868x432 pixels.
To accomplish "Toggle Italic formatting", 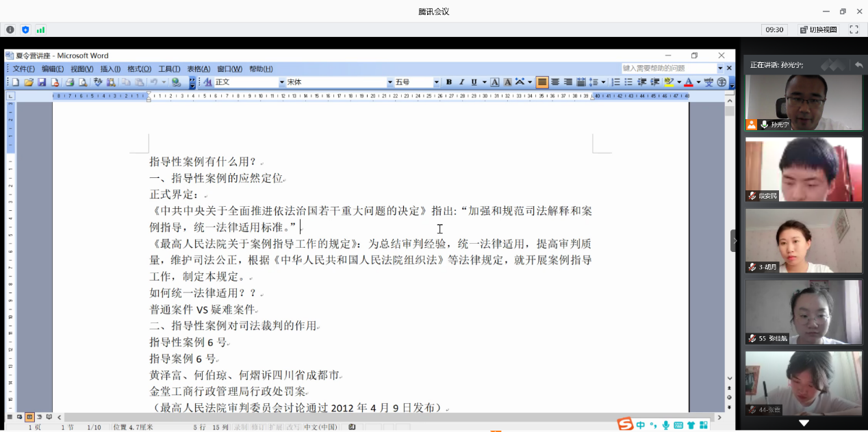I will click(461, 82).
